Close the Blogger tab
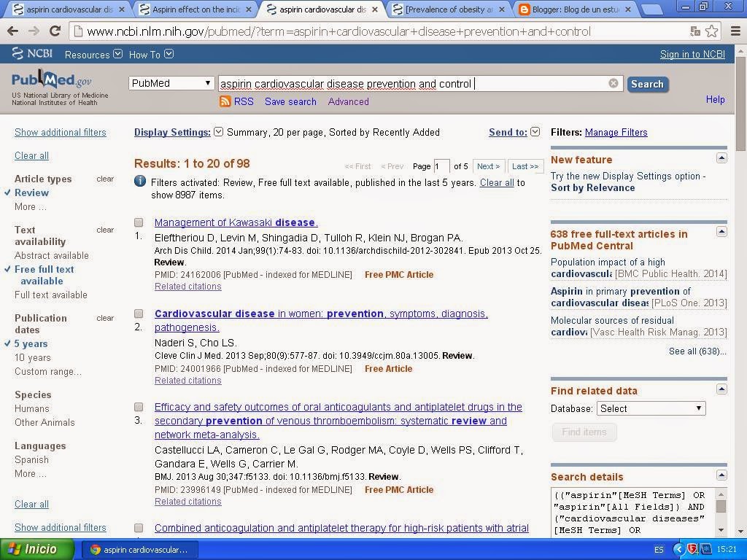 [628, 9]
